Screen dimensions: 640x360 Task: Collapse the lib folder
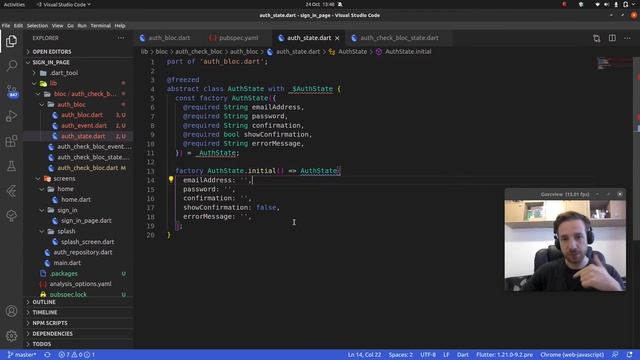[x=79, y=83]
